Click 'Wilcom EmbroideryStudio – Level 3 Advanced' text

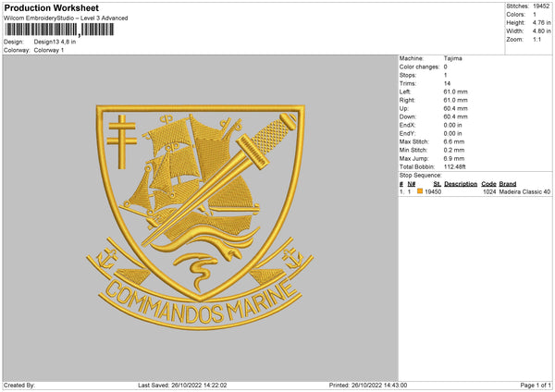tap(66, 18)
